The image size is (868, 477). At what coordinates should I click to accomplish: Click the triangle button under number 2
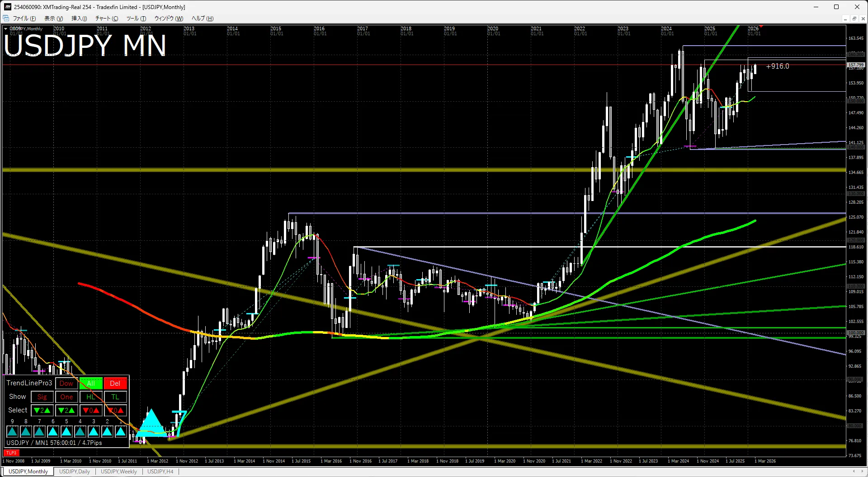click(x=108, y=432)
